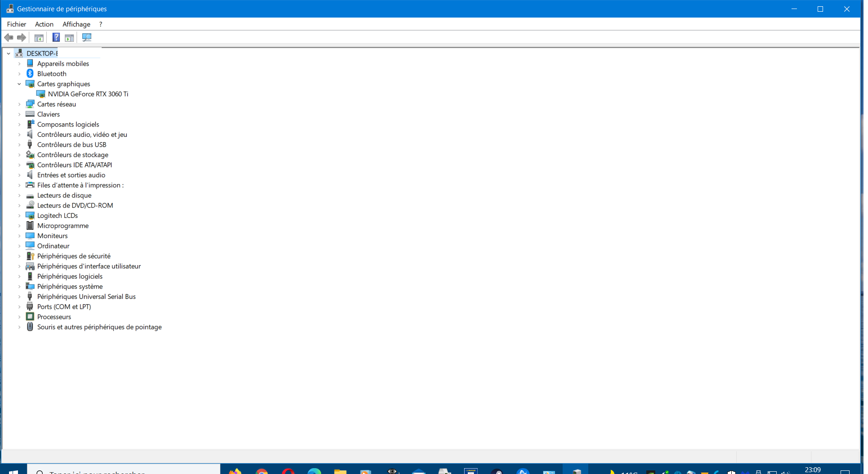Open Help with the blue question mark icon
The height and width of the screenshot is (474, 868).
tap(56, 38)
